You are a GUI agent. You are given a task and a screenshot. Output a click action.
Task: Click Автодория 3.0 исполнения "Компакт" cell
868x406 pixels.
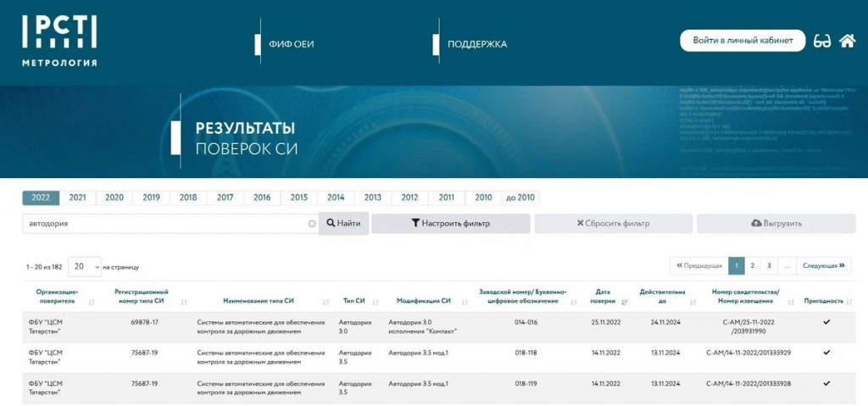[x=422, y=327]
